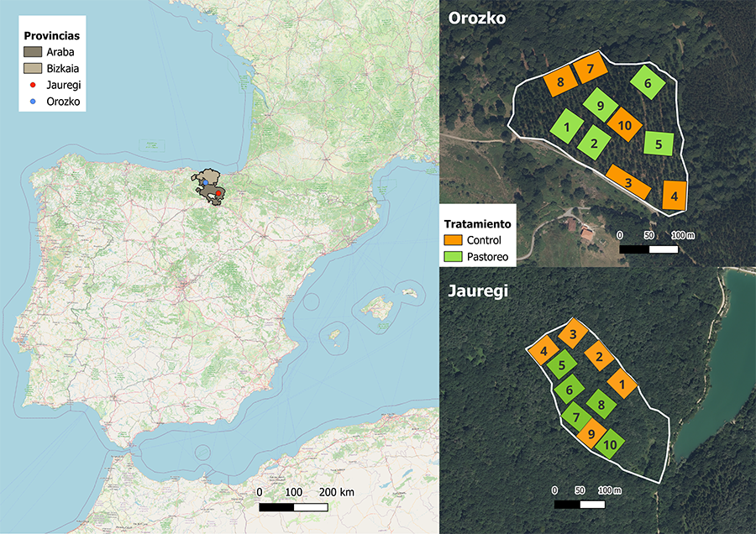Image resolution: width=756 pixels, height=534 pixels.
Task: Click orange plot 1 in the Jauregi panel
Action: pos(622,384)
